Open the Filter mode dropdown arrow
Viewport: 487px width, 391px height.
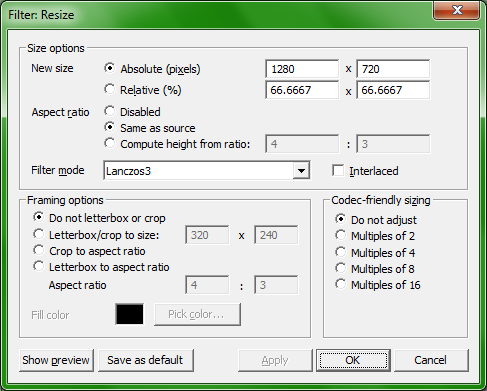tap(301, 171)
